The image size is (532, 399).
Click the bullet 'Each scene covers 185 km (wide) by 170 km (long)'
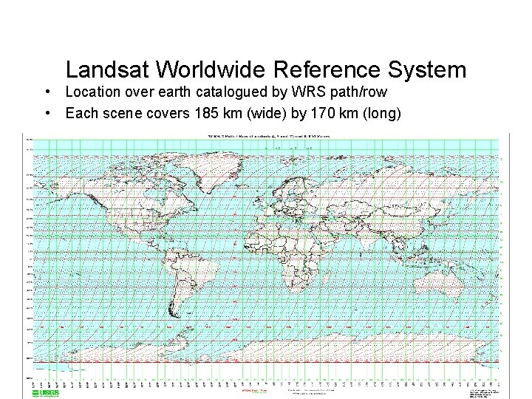(x=233, y=113)
